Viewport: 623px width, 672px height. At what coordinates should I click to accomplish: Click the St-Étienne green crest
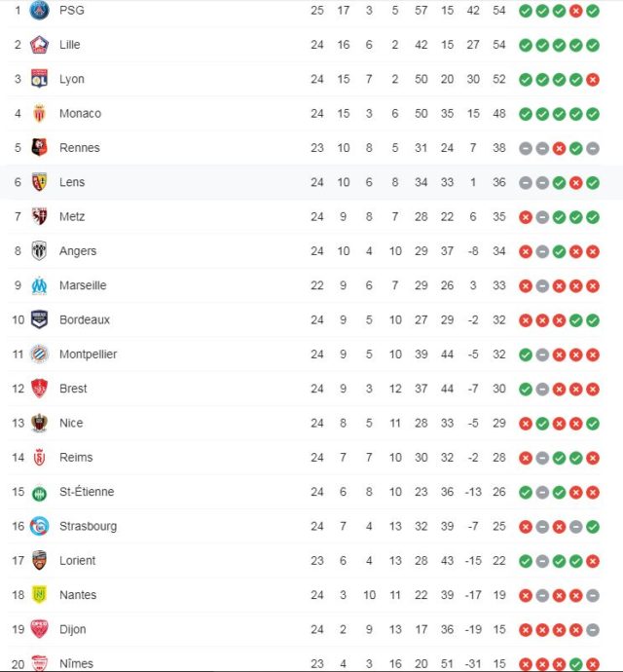point(39,492)
